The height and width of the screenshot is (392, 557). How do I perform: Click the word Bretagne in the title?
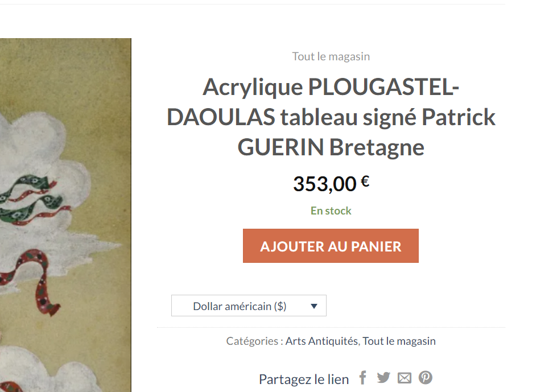click(377, 147)
